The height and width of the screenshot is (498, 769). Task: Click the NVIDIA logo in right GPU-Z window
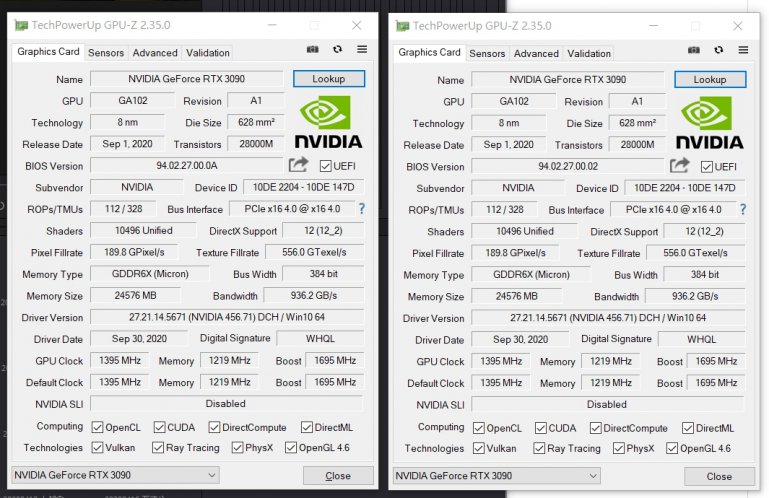coord(709,123)
